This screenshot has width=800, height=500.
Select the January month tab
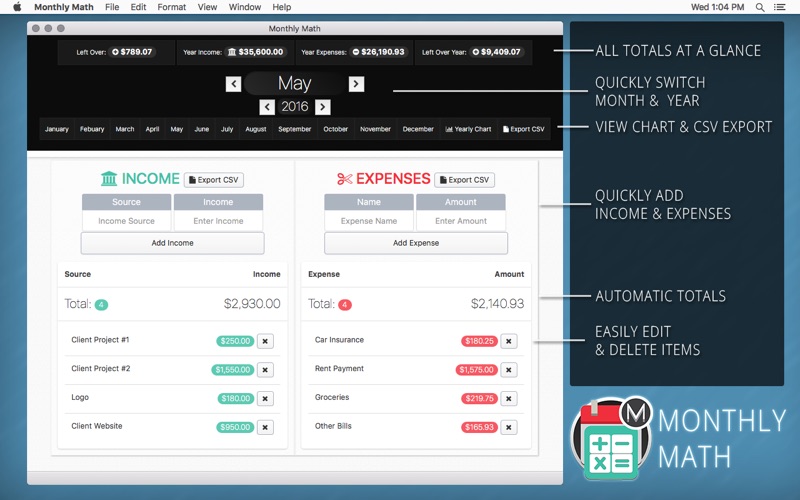57,129
